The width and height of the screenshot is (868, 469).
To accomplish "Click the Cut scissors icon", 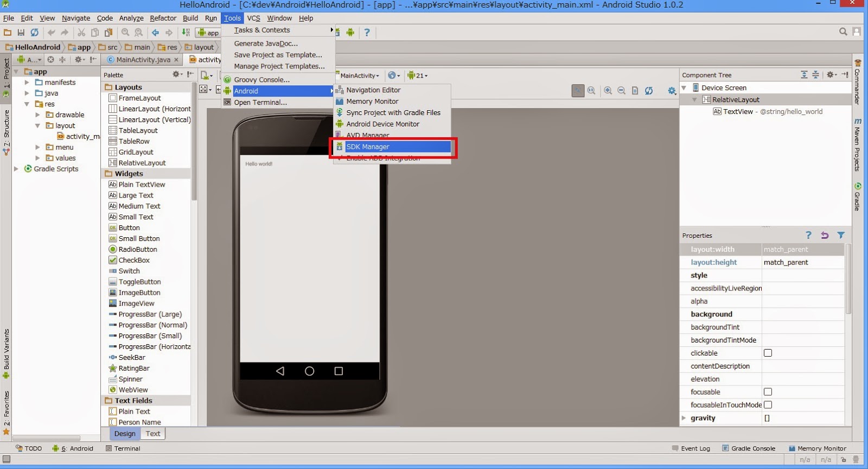I will coord(81,33).
